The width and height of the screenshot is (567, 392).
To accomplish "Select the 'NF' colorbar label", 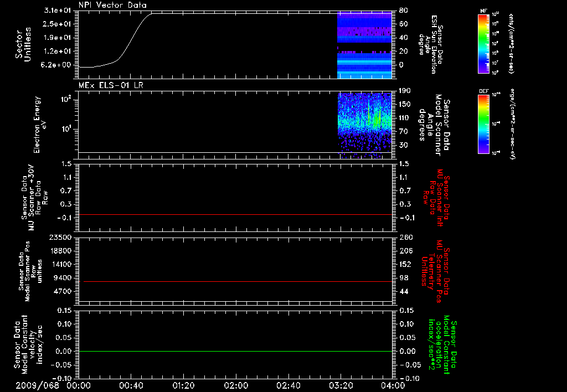I will click(x=483, y=11).
